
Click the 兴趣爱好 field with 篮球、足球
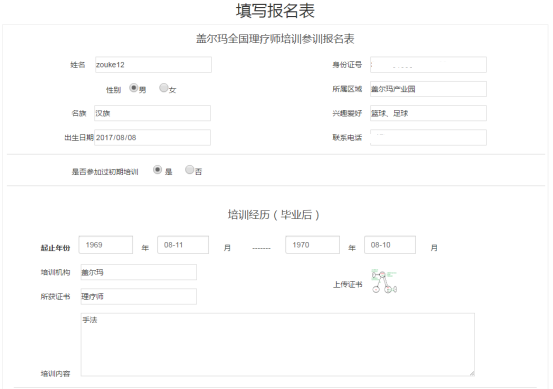[428, 113]
